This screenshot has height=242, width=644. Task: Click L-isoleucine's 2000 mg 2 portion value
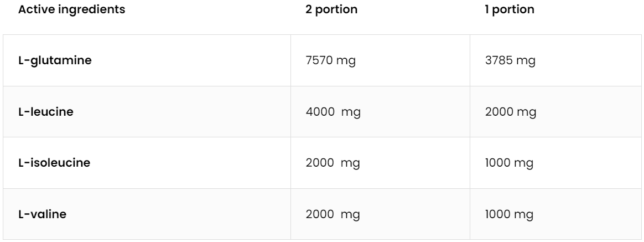pyautogui.click(x=332, y=163)
